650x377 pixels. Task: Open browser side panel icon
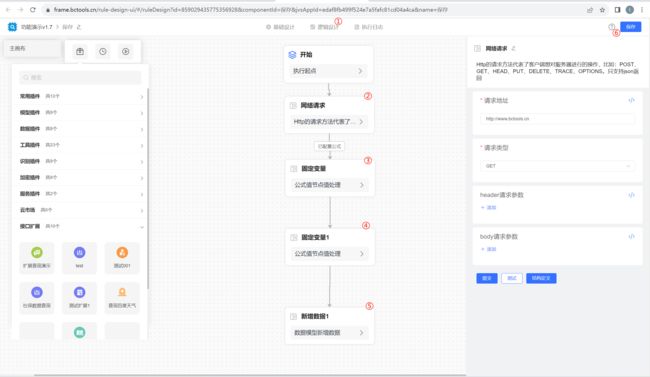[x=617, y=10]
